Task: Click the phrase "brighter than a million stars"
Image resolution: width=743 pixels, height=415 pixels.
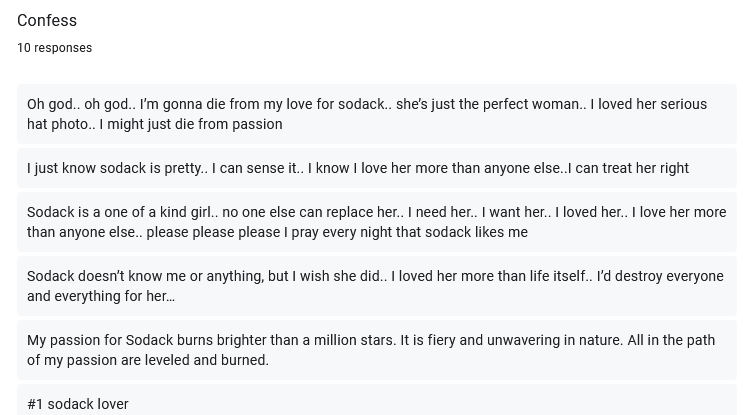Action: [306, 340]
